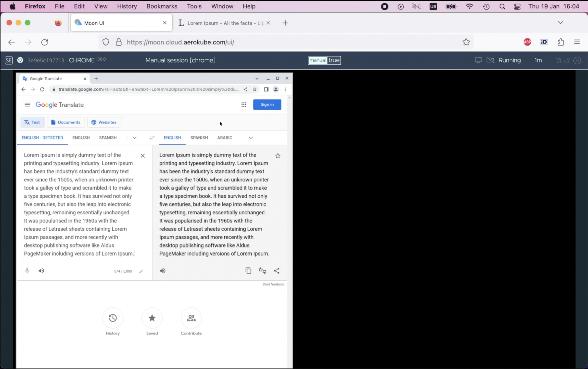This screenshot has width=588, height=369.
Task: Click the swap languages arrows icon
Action: coord(152,138)
